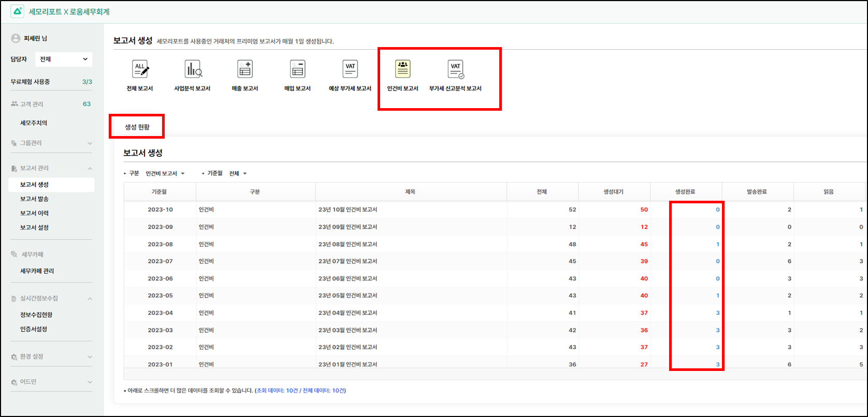Click 생성완료 count for 2023-08 row
The height and width of the screenshot is (417, 868).
[717, 244]
